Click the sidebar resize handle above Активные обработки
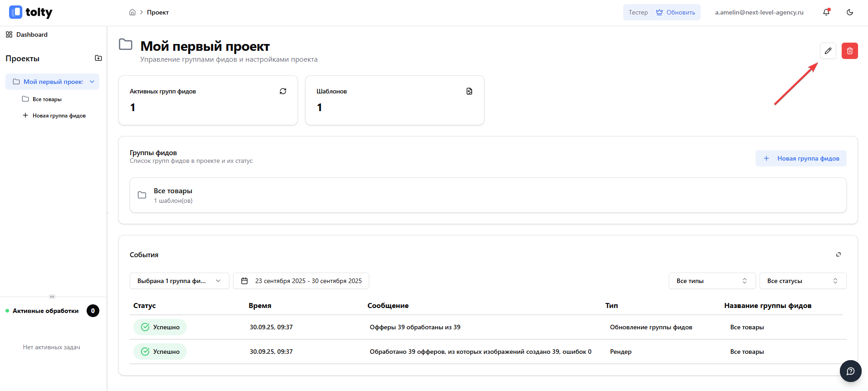The width and height of the screenshot is (868, 391). (52, 297)
